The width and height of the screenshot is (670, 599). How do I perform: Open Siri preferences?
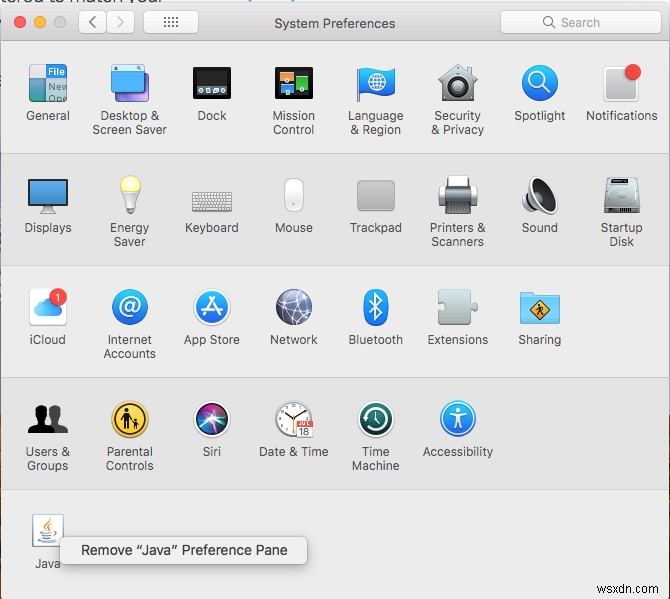[212, 419]
